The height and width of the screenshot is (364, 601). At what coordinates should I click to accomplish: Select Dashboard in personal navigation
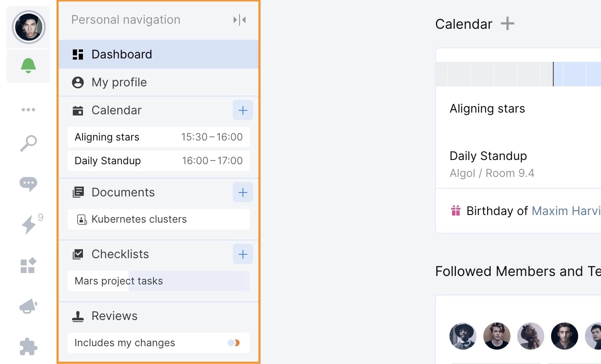point(159,54)
